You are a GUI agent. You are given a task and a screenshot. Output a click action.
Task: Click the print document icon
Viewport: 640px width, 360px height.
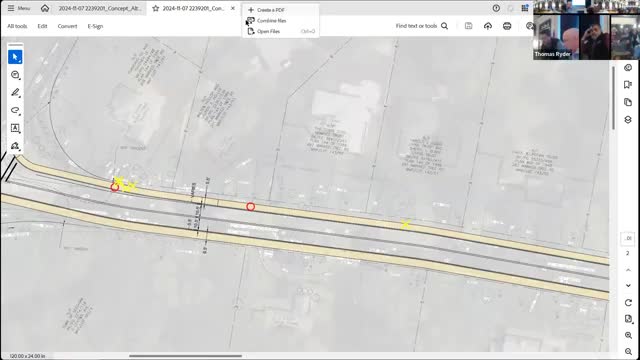[x=507, y=26]
